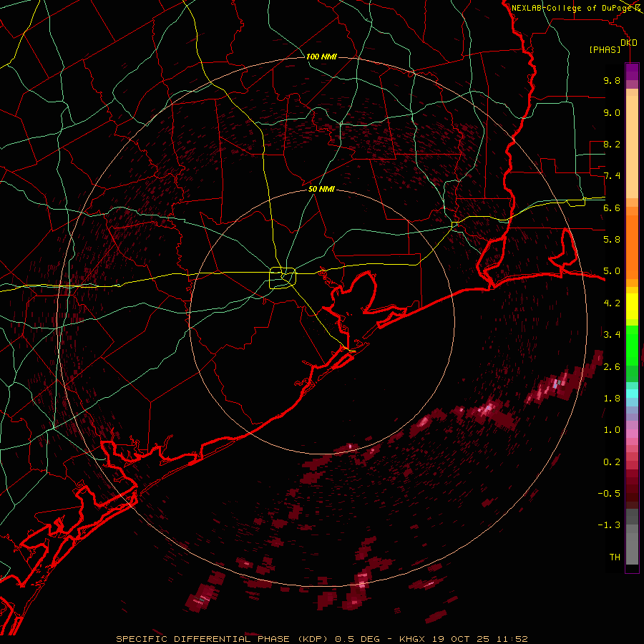Screen dimensions: 644x644
Task: Pick the purple top segment of the color bar
Action: tap(632, 72)
